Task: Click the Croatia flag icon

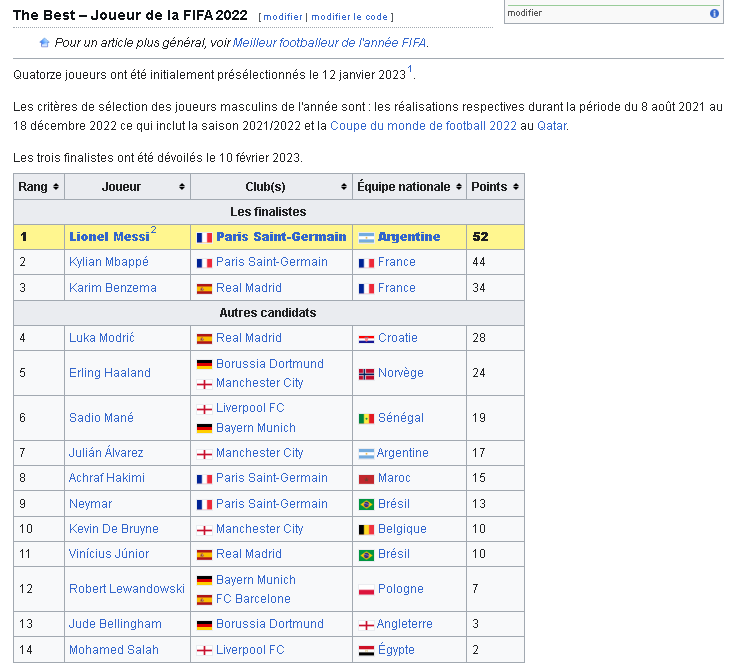Action: pos(366,338)
